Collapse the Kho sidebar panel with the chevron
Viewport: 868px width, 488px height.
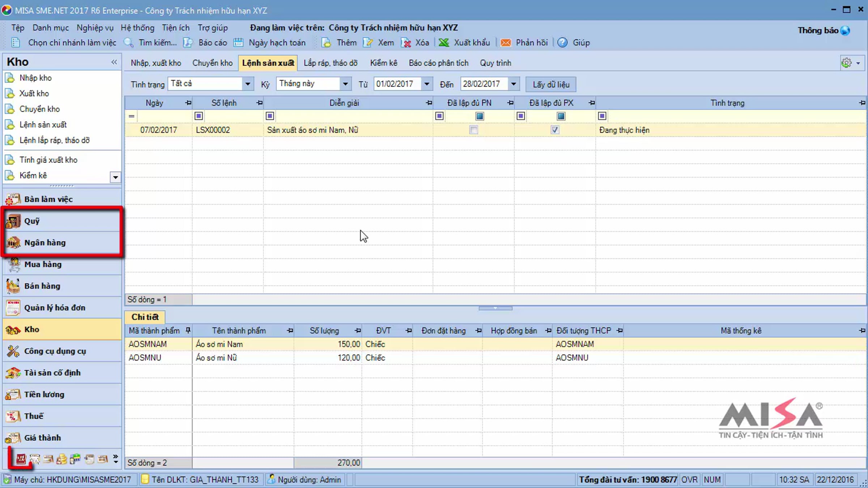point(114,62)
